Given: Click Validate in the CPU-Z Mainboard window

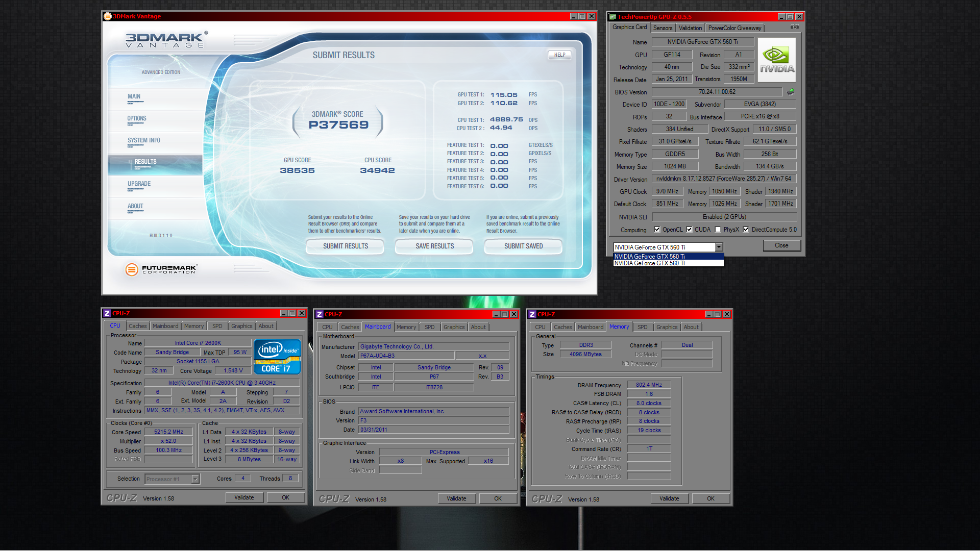Looking at the screenshot, I should pos(456,498).
